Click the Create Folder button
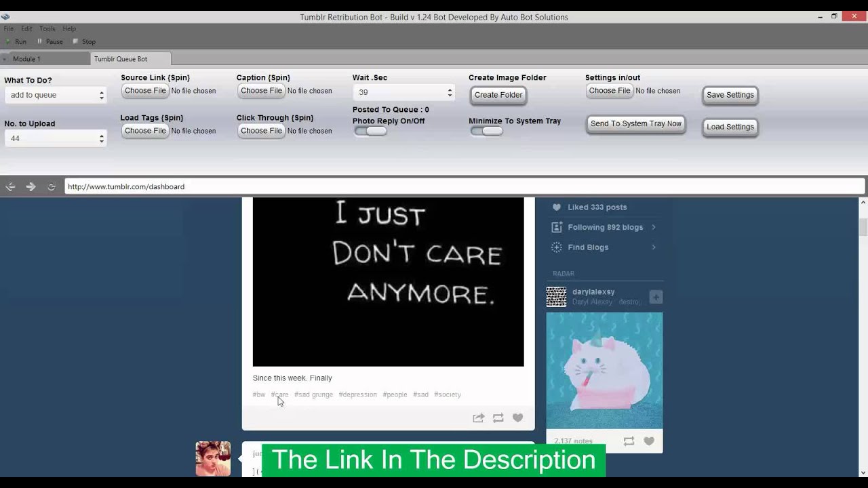The height and width of the screenshot is (488, 868). pos(498,95)
